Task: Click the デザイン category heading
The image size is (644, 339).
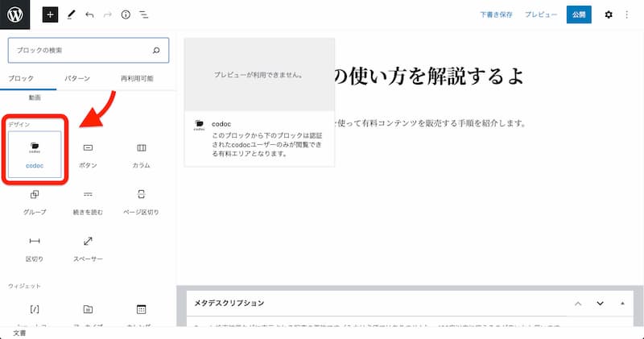Action: point(19,124)
